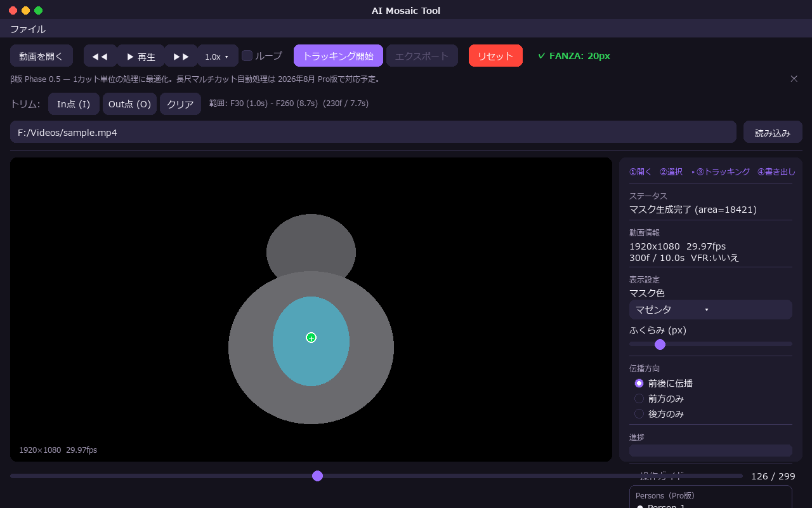This screenshot has width=812, height=508.
Task: Click the 読み込み load button
Action: (x=773, y=132)
